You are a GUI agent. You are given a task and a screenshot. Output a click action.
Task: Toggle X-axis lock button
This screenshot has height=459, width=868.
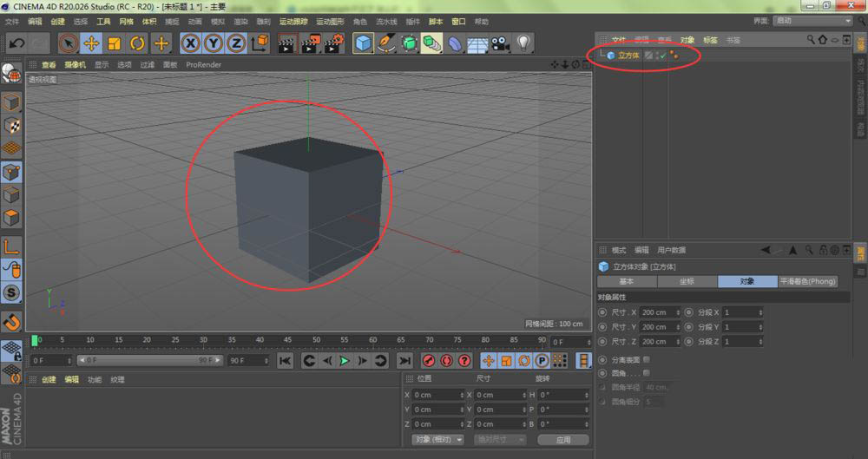pos(190,43)
